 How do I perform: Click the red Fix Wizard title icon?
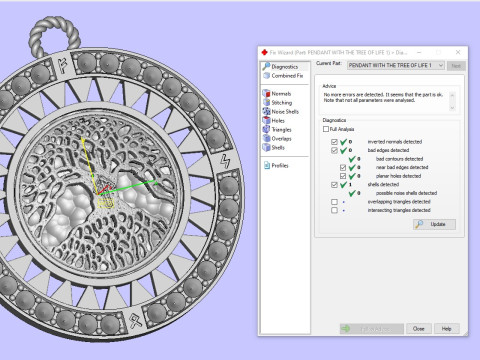(x=264, y=52)
